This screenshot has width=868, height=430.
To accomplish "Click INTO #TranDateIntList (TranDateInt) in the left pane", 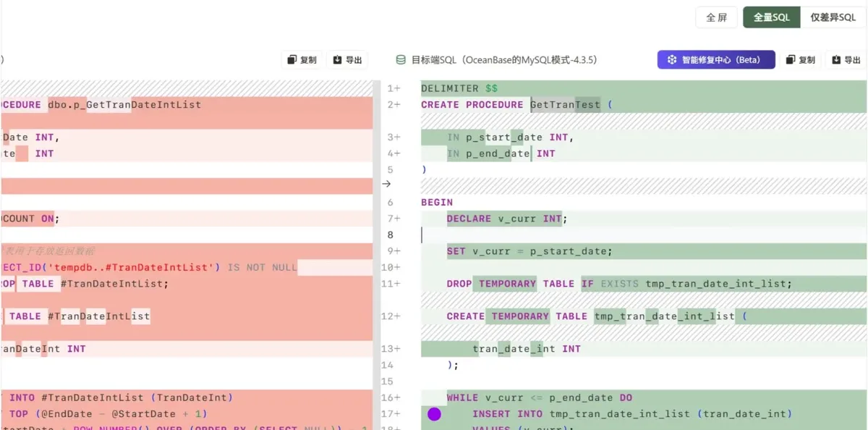I will coord(121,397).
